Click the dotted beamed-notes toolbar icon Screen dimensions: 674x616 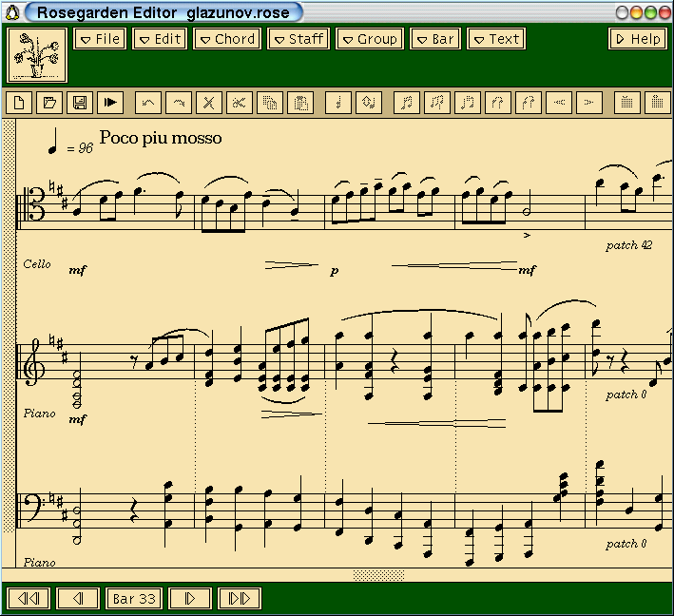click(437, 103)
